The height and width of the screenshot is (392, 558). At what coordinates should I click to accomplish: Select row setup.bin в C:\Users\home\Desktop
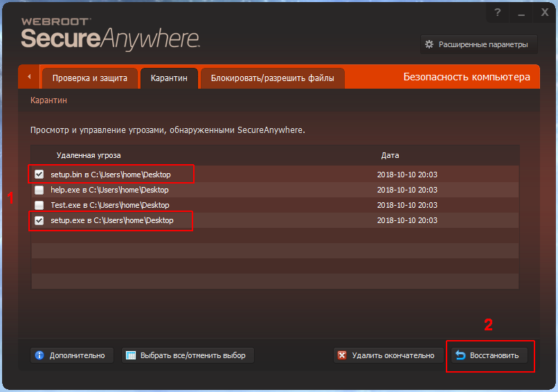[x=275, y=175]
